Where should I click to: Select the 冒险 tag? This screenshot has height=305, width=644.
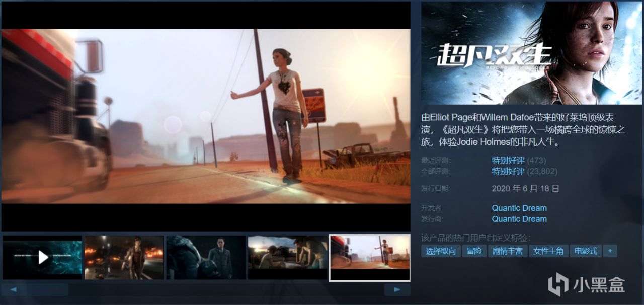474,251
